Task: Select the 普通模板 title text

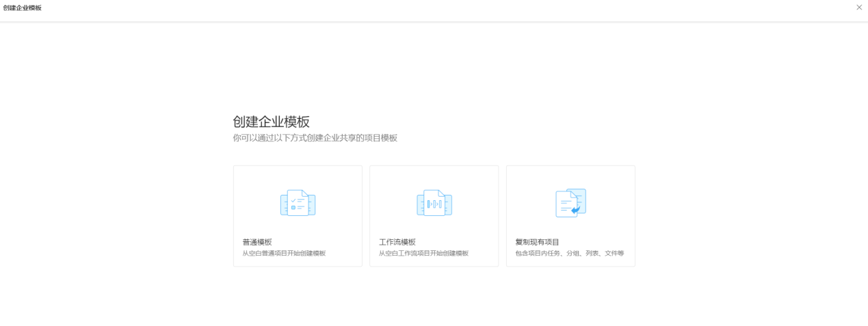Action: pyautogui.click(x=257, y=242)
